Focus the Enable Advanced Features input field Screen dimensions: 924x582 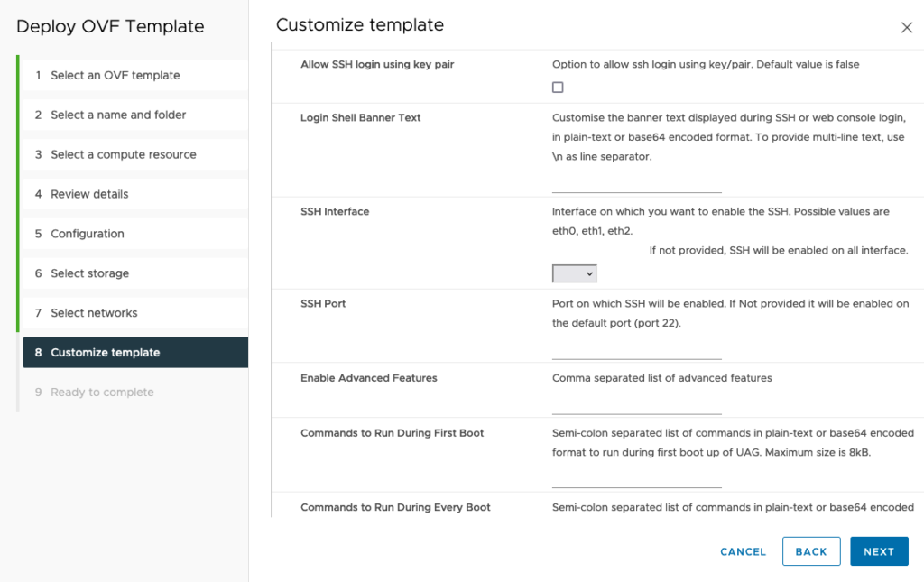[x=636, y=404]
